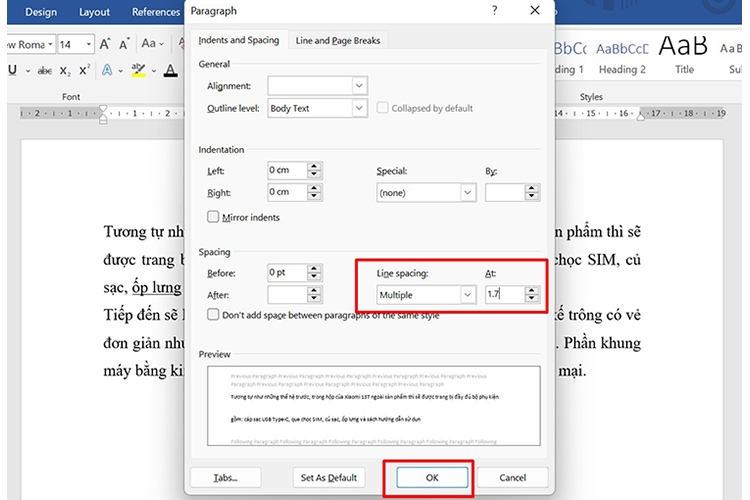Increase After spacing with up arrow

click(x=314, y=290)
